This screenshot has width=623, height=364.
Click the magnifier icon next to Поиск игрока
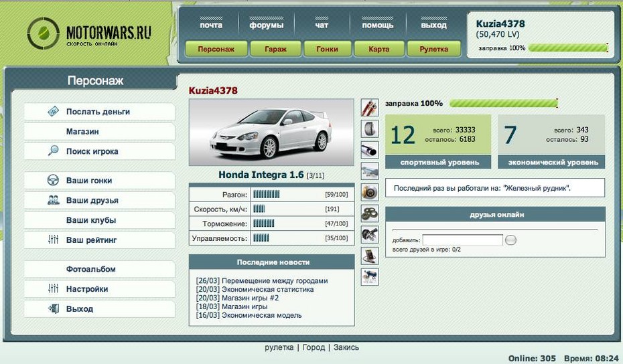[x=53, y=151]
